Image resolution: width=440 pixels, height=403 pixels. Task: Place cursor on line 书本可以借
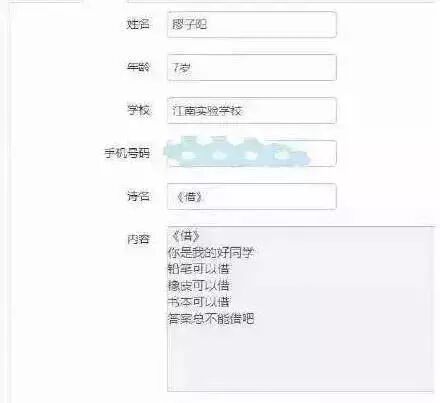coord(199,302)
